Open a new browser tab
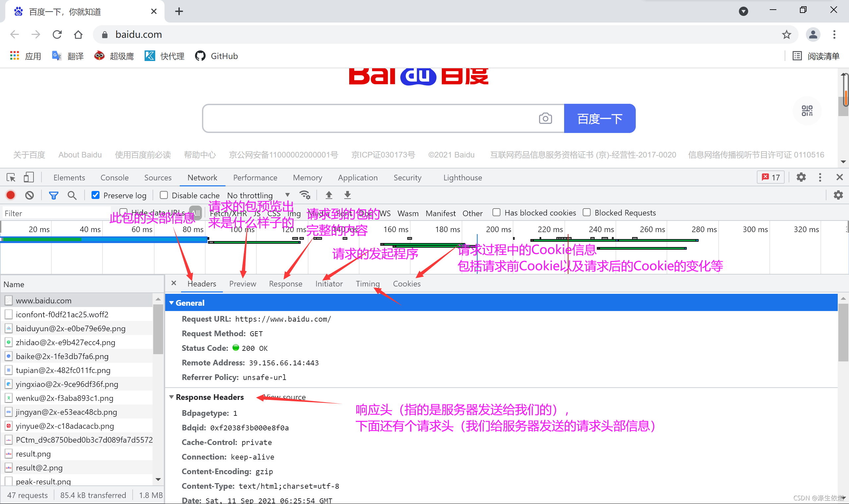The width and height of the screenshot is (849, 504). pos(179,11)
